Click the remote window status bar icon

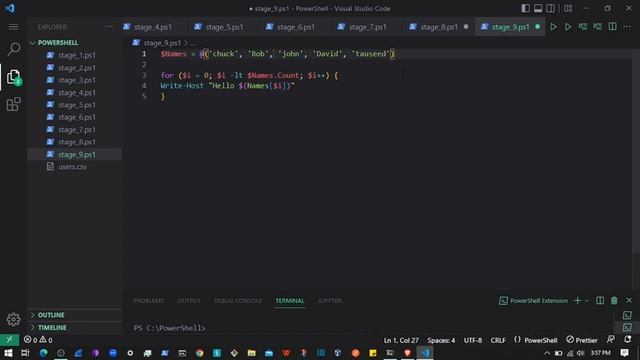pyautogui.click(x=9, y=340)
